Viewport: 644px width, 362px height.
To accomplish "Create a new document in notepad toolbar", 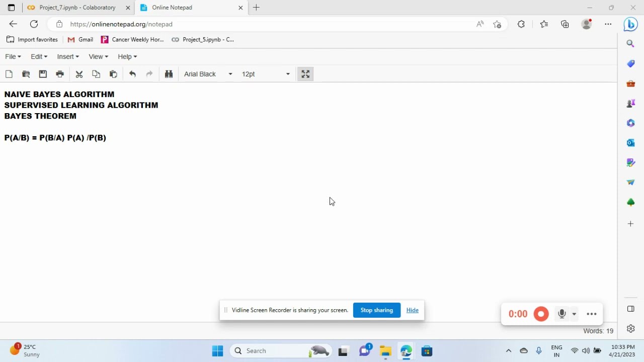I will (9, 74).
